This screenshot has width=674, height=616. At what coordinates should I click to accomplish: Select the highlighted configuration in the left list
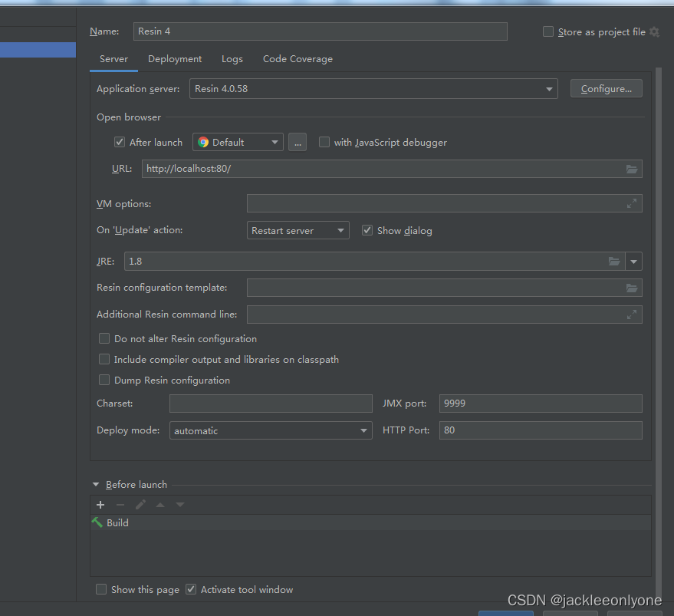38,50
